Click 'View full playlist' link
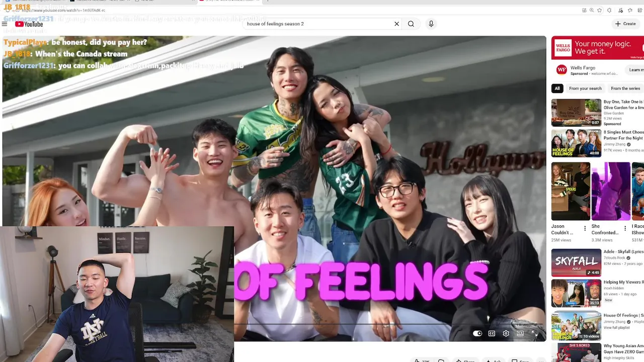644x362 pixels. 616,327
